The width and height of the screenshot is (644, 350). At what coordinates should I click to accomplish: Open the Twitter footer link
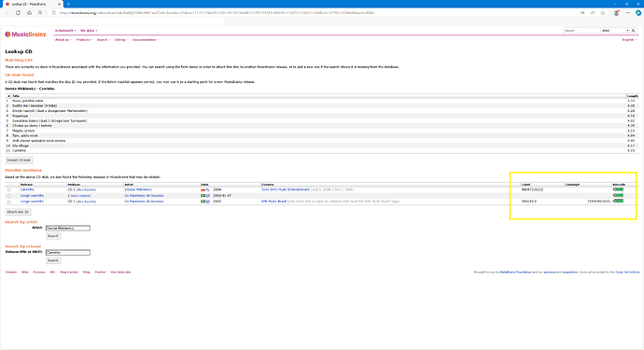coord(100,272)
